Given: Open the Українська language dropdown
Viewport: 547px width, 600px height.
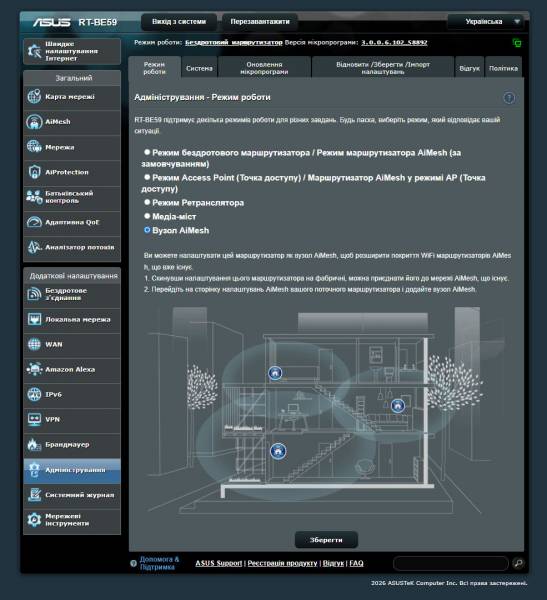Looking at the screenshot, I should [x=488, y=22].
